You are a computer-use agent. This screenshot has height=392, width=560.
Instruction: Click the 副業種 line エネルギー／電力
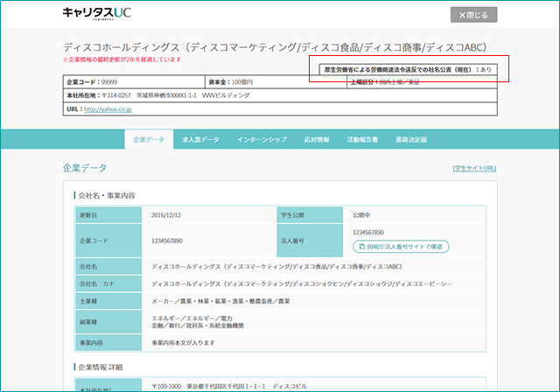click(x=192, y=318)
